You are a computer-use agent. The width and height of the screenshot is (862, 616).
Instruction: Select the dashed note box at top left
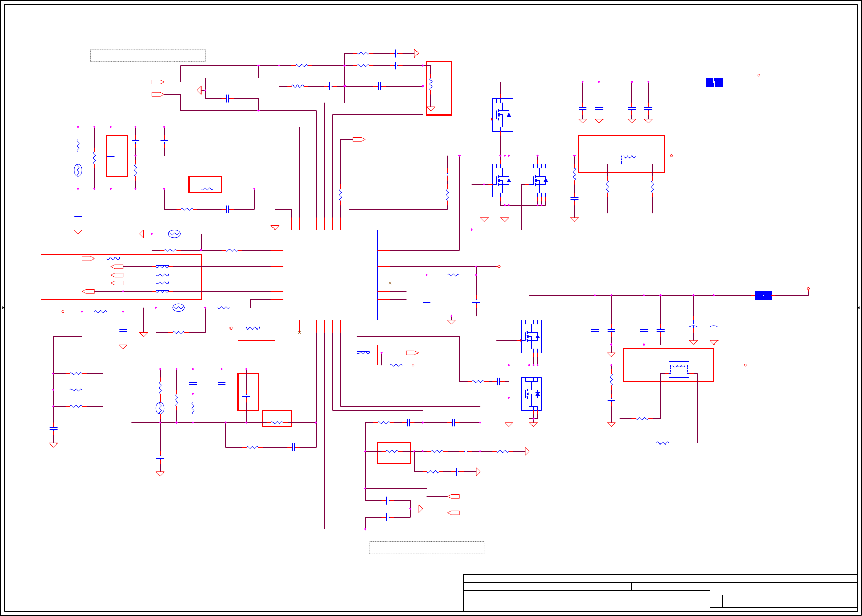tap(148, 55)
